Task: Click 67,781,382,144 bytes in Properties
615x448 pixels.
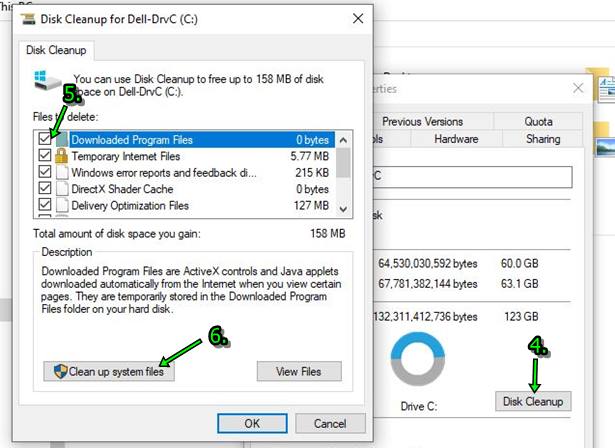Action: pos(428,284)
